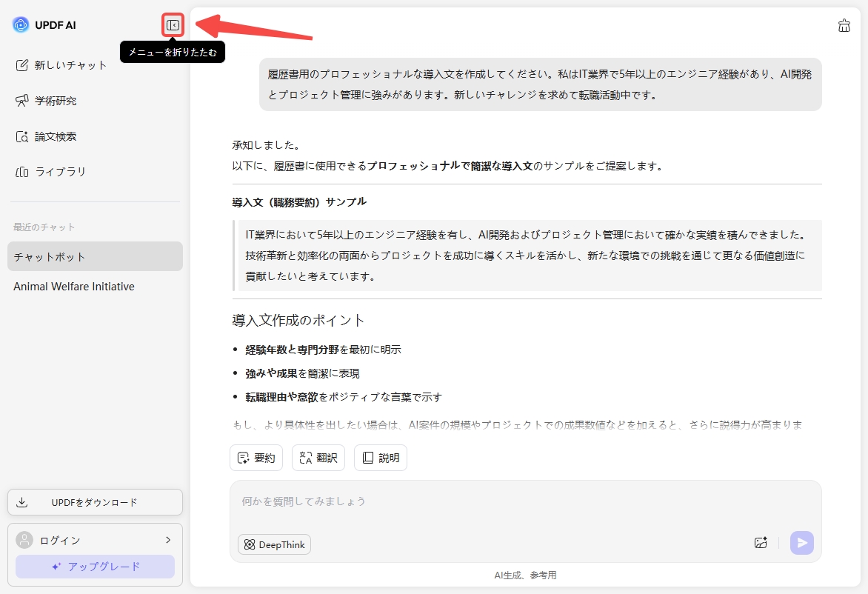Viewport: 868px width, 594px height.
Task: Select the チャットボット recent chat
Action: [96, 256]
